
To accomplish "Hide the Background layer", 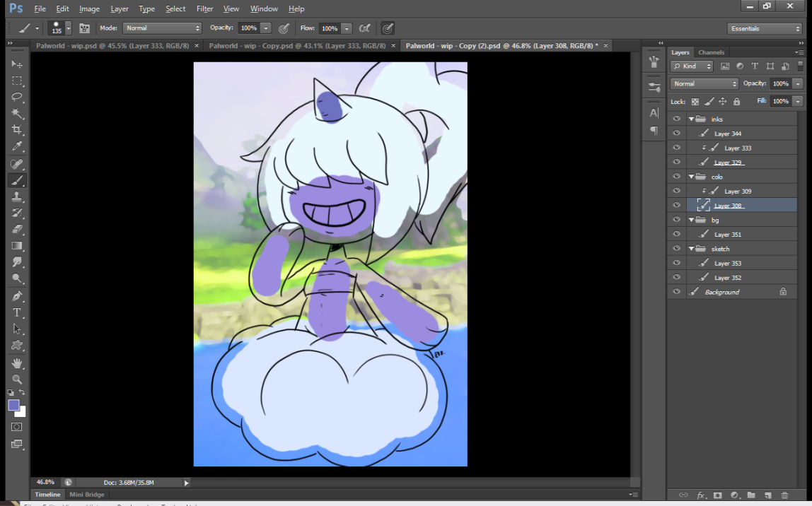I will [x=677, y=292].
